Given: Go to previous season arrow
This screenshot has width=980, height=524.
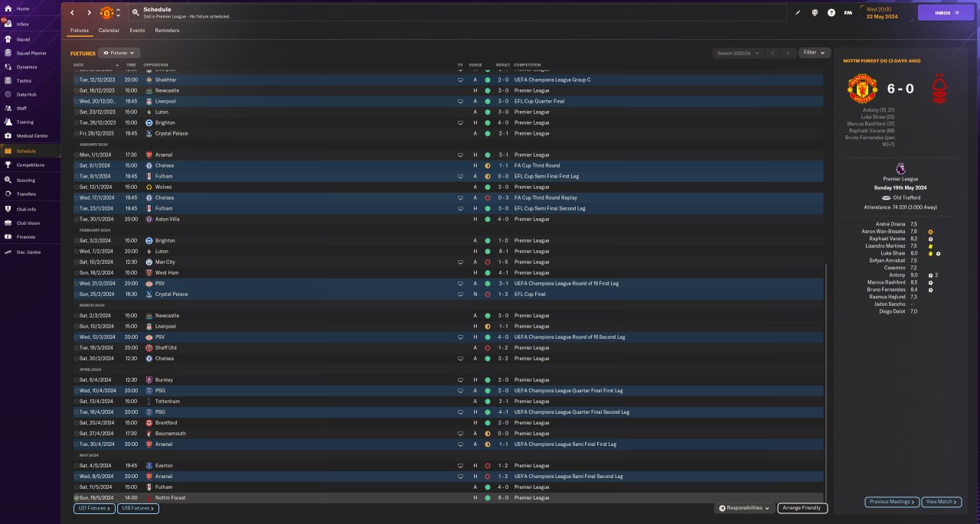Looking at the screenshot, I should [773, 53].
